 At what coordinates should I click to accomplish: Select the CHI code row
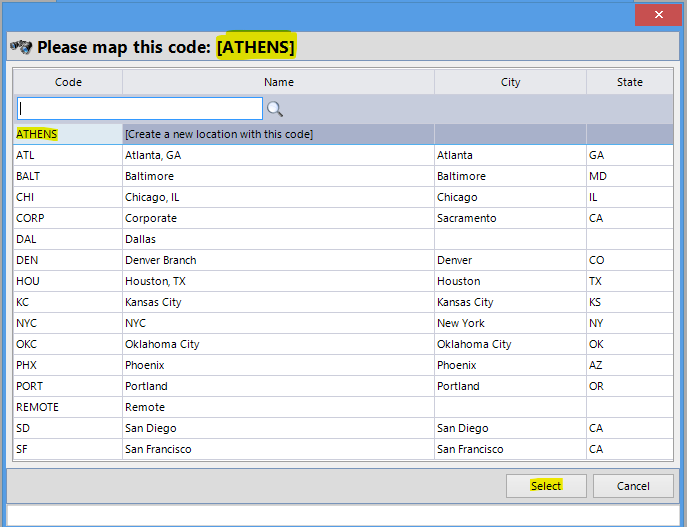click(x=68, y=197)
